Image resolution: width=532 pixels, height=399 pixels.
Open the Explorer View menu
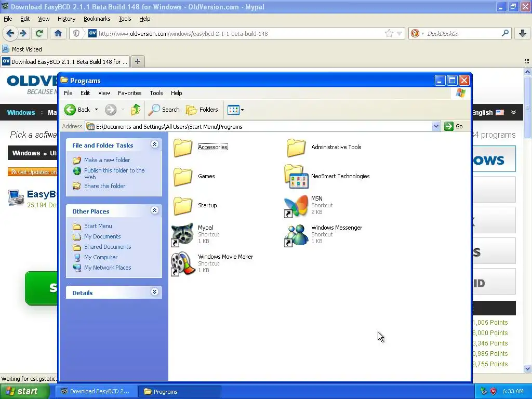pos(104,93)
